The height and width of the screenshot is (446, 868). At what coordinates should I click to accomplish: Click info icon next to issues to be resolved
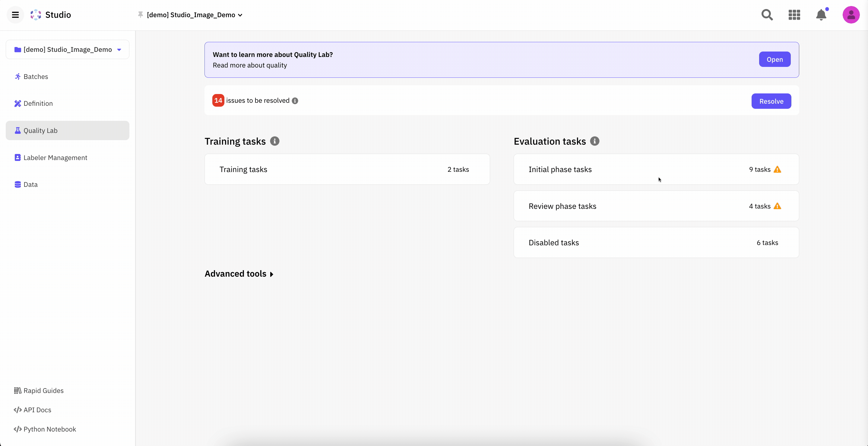click(295, 101)
